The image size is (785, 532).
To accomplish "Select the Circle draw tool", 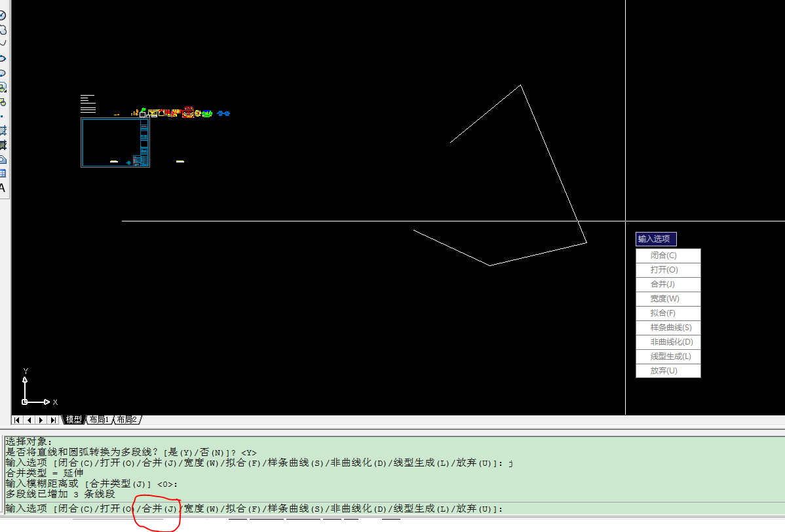I will [x=2, y=16].
